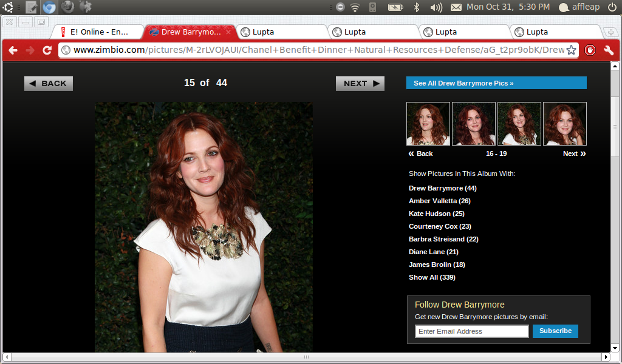Click the horizontal scrollbar right arrow

click(607, 357)
